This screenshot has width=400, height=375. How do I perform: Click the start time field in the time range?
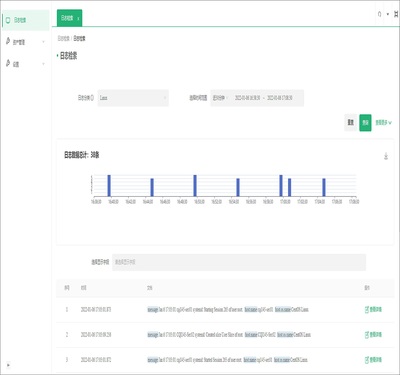247,98
